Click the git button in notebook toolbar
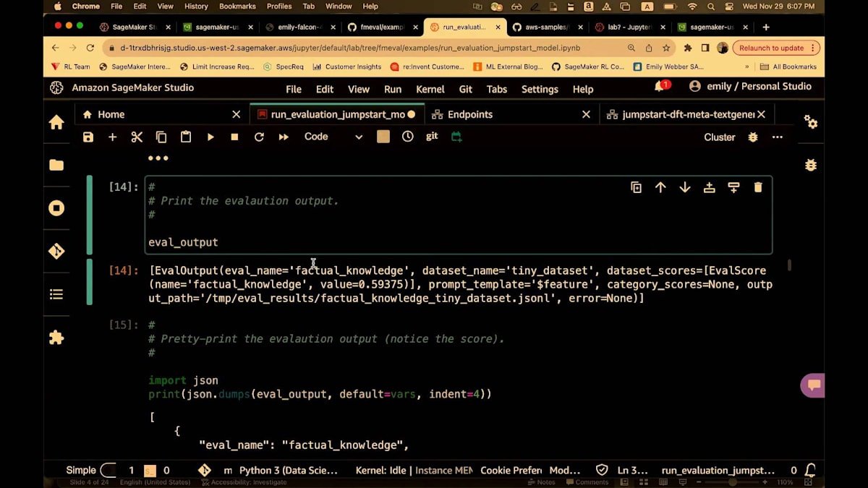 [432, 136]
